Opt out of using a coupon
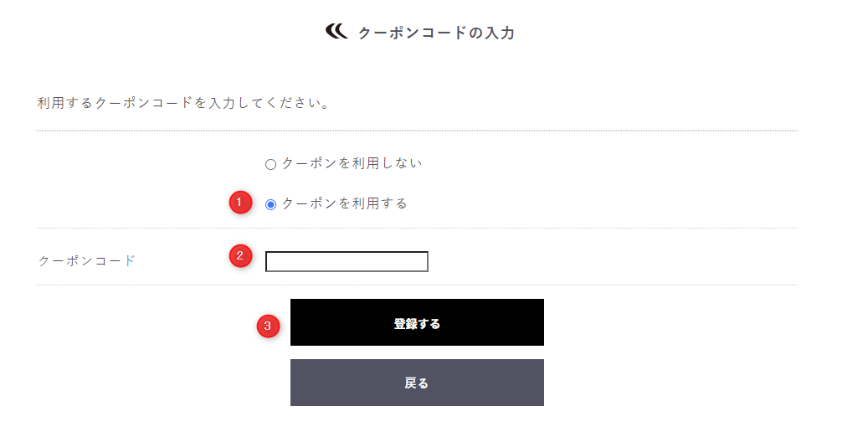868x442 pixels. click(270, 164)
